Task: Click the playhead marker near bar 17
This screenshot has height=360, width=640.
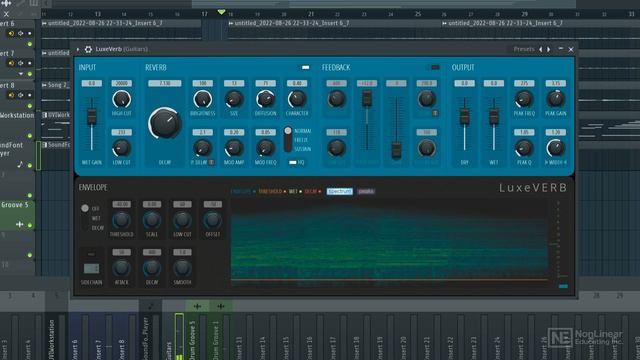Action: tap(221, 12)
